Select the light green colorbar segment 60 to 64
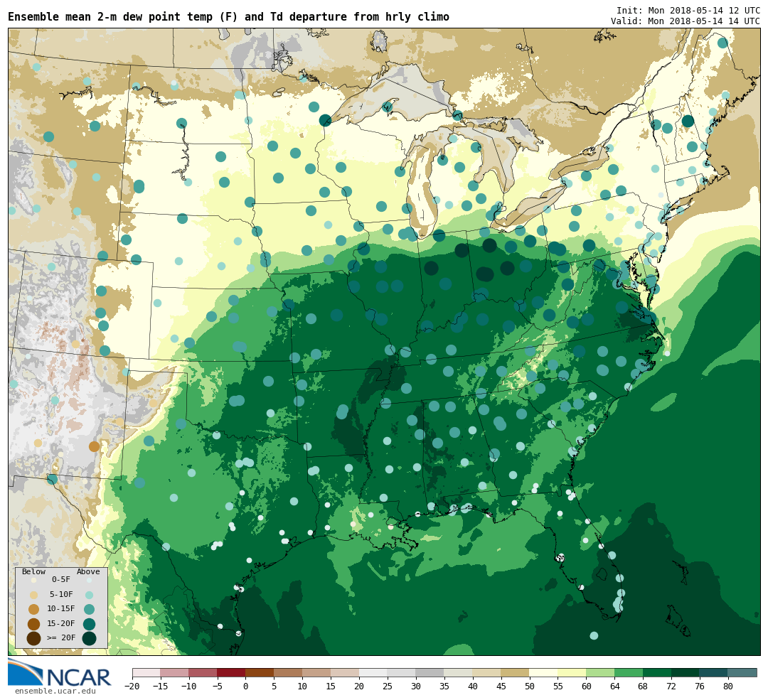This screenshot has height=700, width=768. [601, 672]
